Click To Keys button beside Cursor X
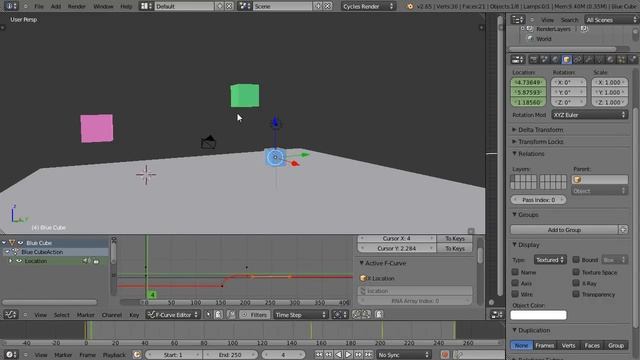This screenshot has width=640, height=360. (455, 238)
